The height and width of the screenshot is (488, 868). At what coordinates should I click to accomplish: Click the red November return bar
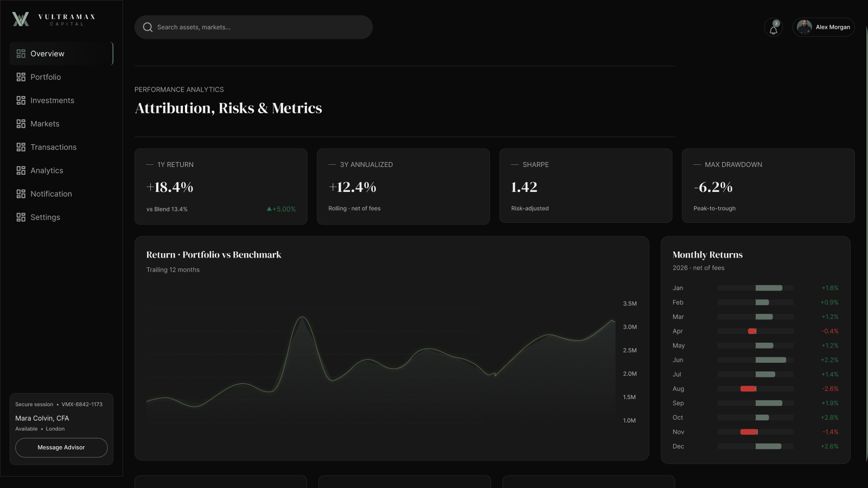coord(749,432)
